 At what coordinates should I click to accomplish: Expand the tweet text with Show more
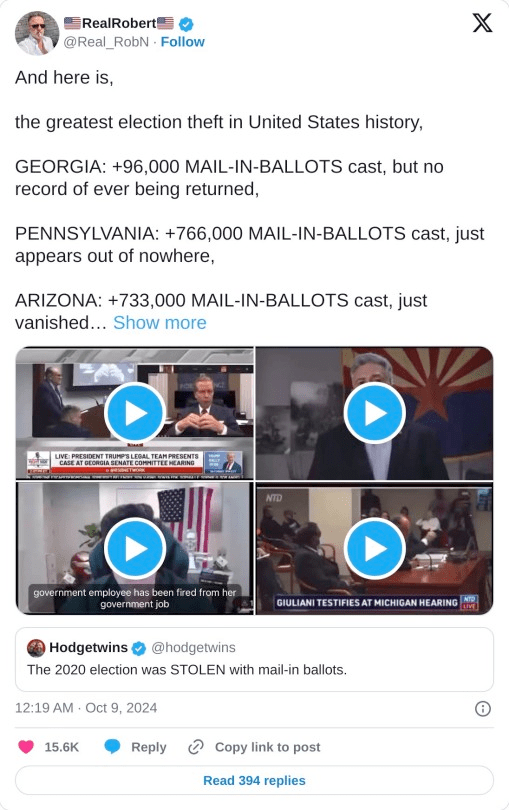160,322
